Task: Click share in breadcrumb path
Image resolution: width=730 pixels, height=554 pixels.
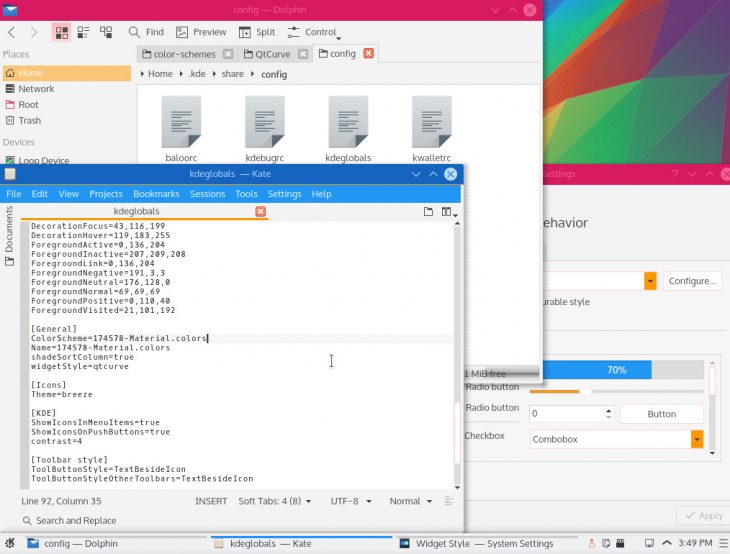Action: [232, 74]
